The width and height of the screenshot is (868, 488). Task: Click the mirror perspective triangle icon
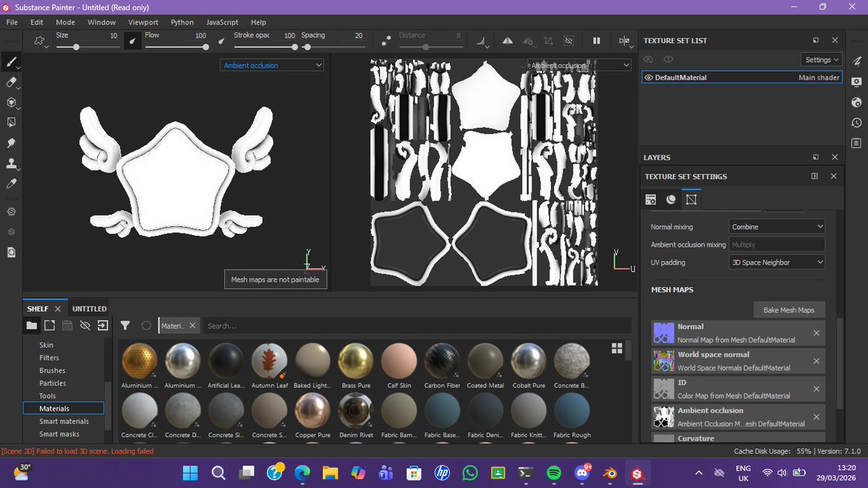coord(507,41)
